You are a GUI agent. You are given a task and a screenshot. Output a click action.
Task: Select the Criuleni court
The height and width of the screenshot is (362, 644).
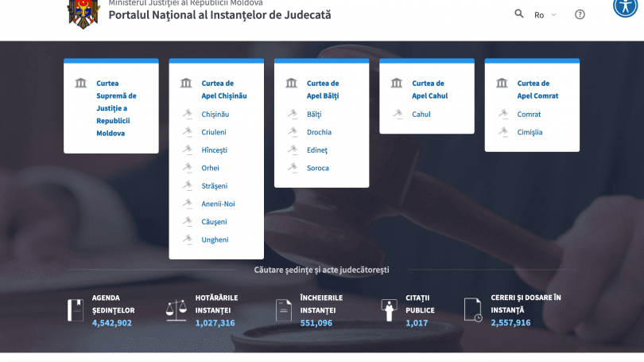pyautogui.click(x=214, y=132)
